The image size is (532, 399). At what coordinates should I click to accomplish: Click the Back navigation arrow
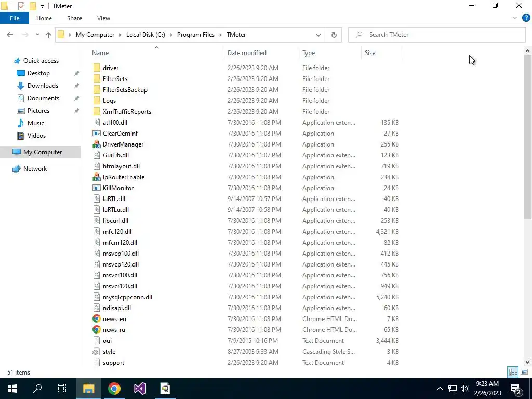click(x=10, y=35)
